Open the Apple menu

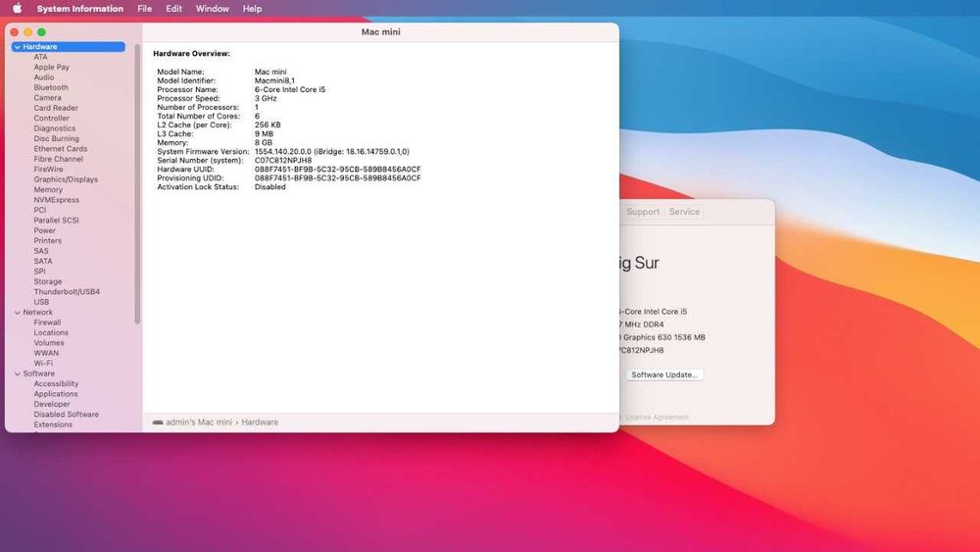[17, 8]
